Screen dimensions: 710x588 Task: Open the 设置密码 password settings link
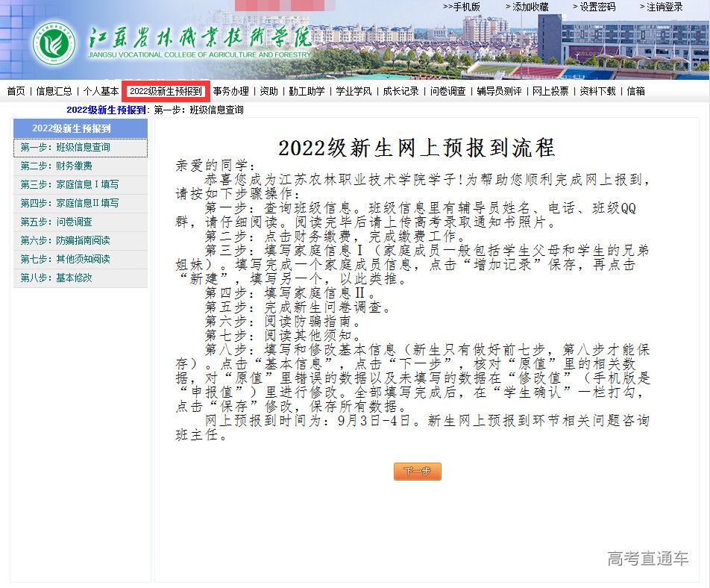[596, 7]
